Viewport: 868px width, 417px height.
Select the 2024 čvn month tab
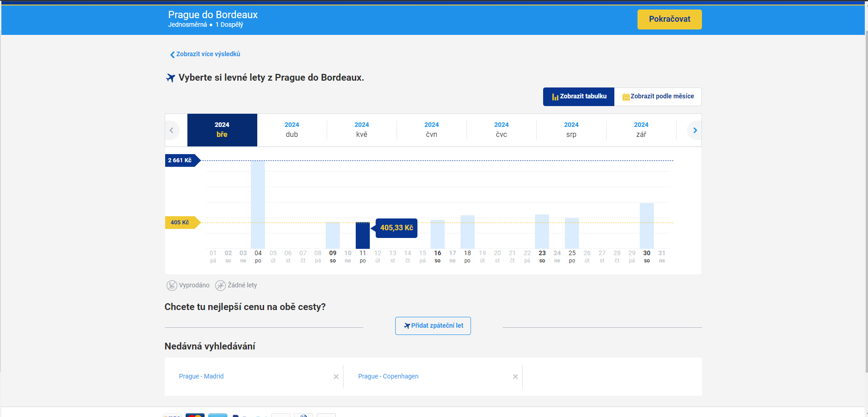click(x=432, y=130)
